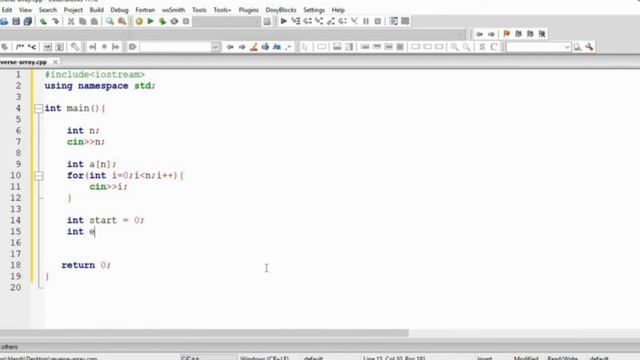Image resolution: width=640 pixels, height=360 pixels.
Task: Click the Zoom in magnifier icon
Action: [x=454, y=47]
